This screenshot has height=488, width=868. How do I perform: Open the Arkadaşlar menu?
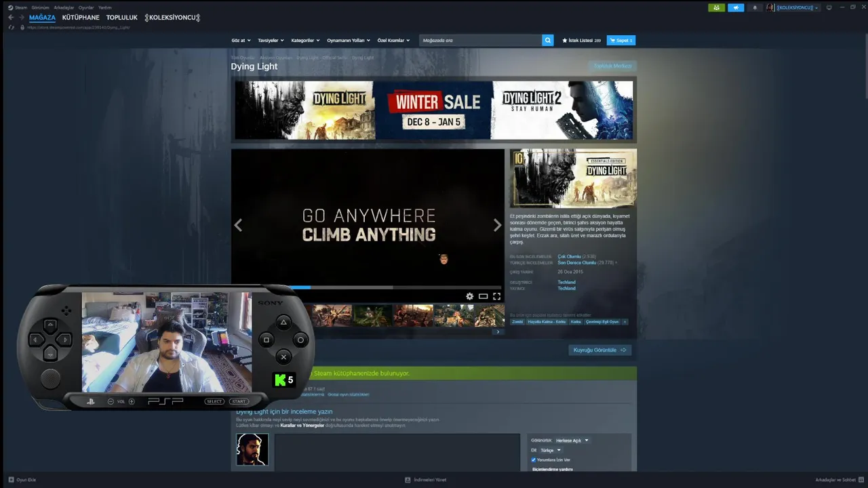tap(64, 7)
